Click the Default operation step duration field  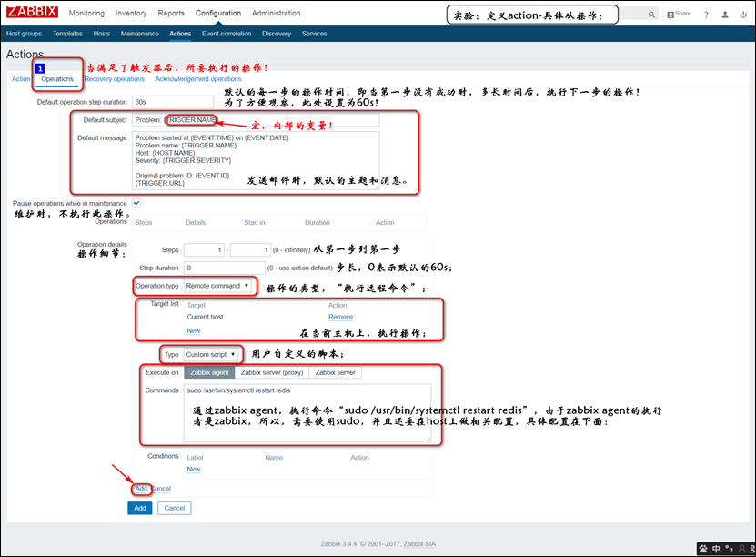(x=173, y=102)
